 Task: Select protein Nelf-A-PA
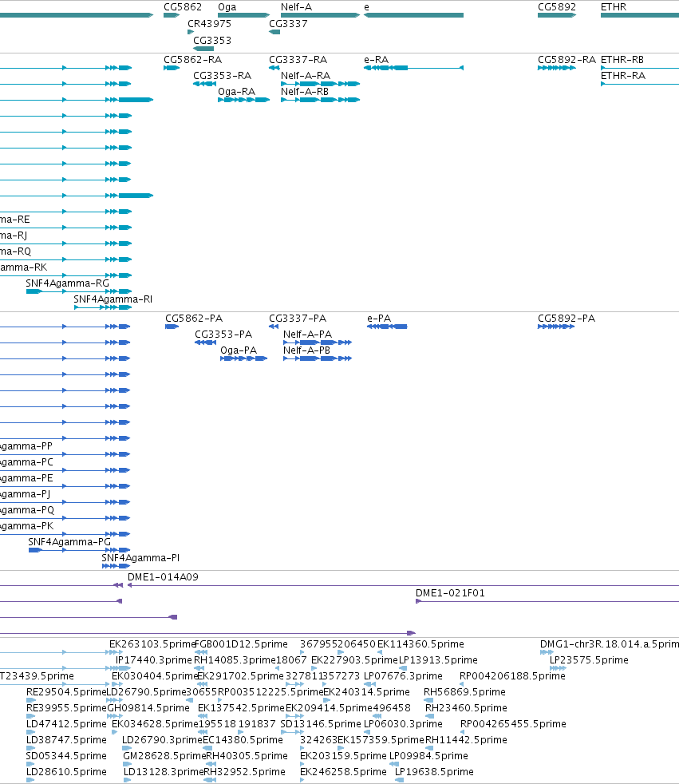[x=307, y=335]
